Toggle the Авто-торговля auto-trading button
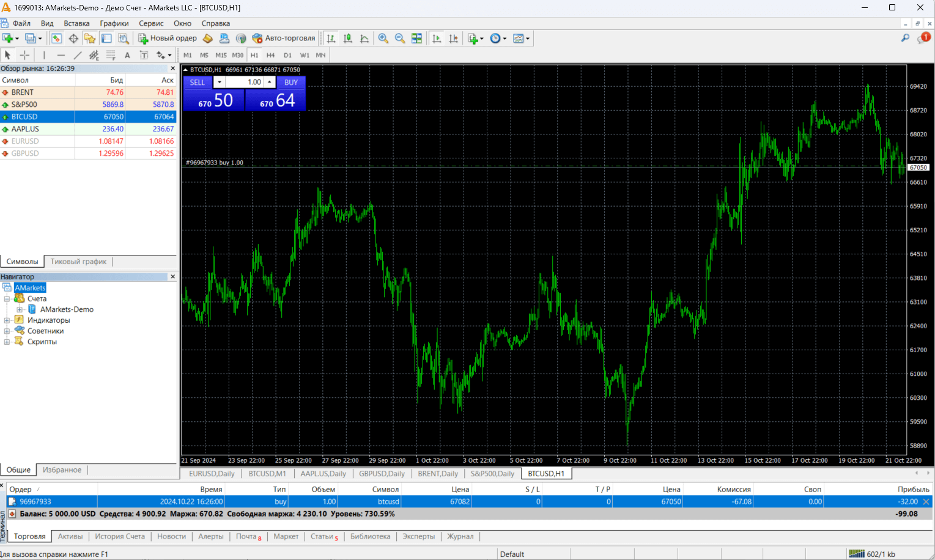This screenshot has width=935, height=560. (x=284, y=39)
